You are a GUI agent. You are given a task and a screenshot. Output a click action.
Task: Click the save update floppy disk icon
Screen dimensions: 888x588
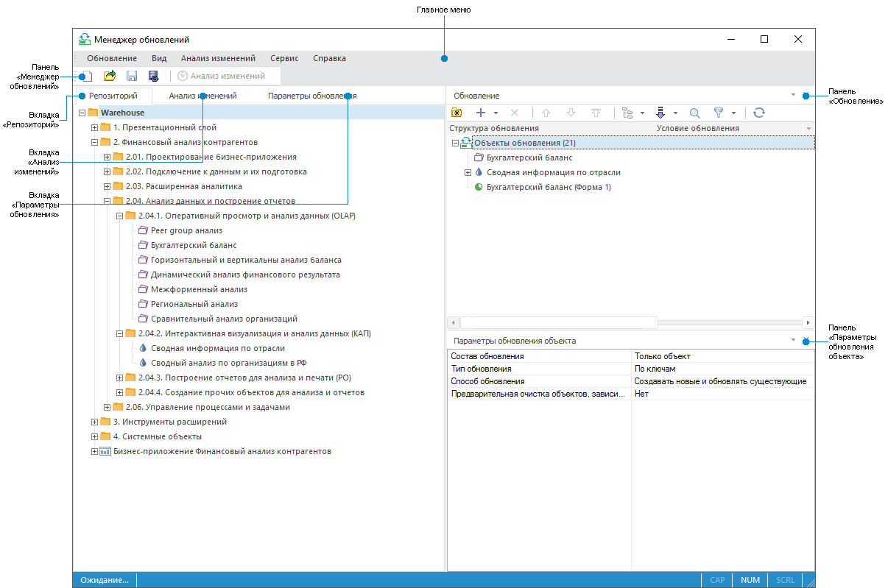[x=132, y=76]
